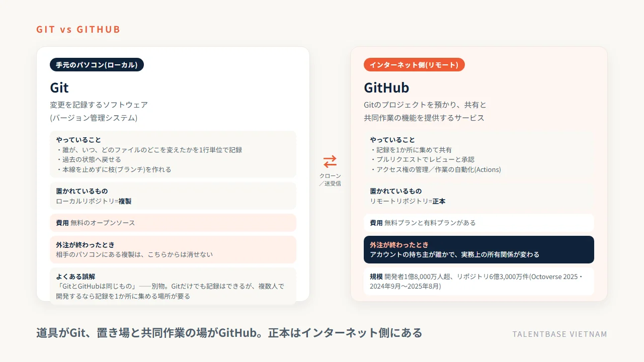
Task: Click the 費用 無料プランと有料プランがある row
Action: coord(479,223)
